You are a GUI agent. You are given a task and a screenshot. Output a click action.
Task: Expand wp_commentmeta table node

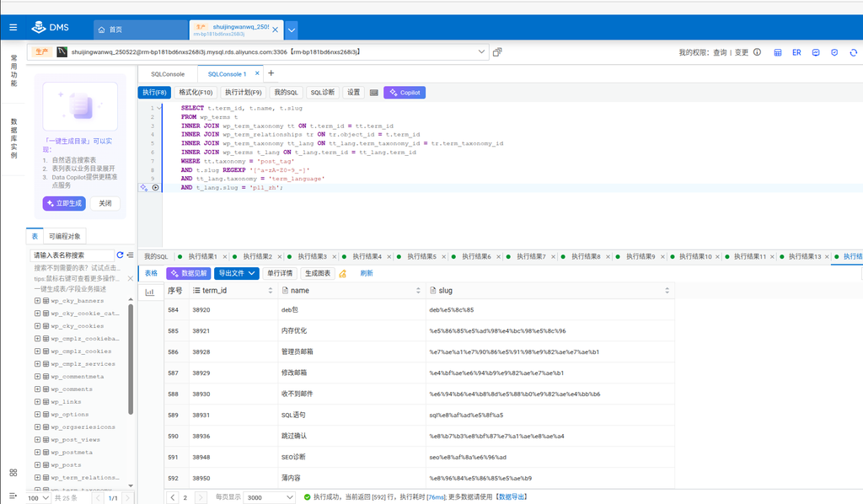coord(37,377)
